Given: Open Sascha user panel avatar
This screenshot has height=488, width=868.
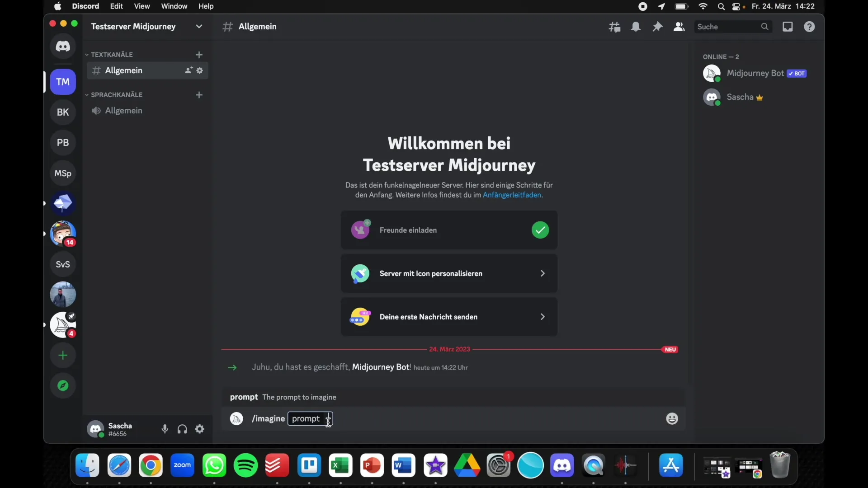Looking at the screenshot, I should pos(95,429).
